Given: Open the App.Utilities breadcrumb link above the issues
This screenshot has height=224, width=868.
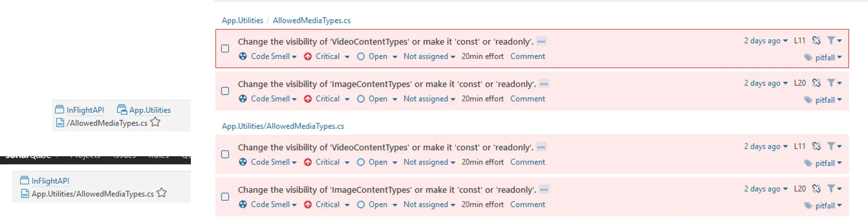Looking at the screenshot, I should pyautogui.click(x=243, y=20).
